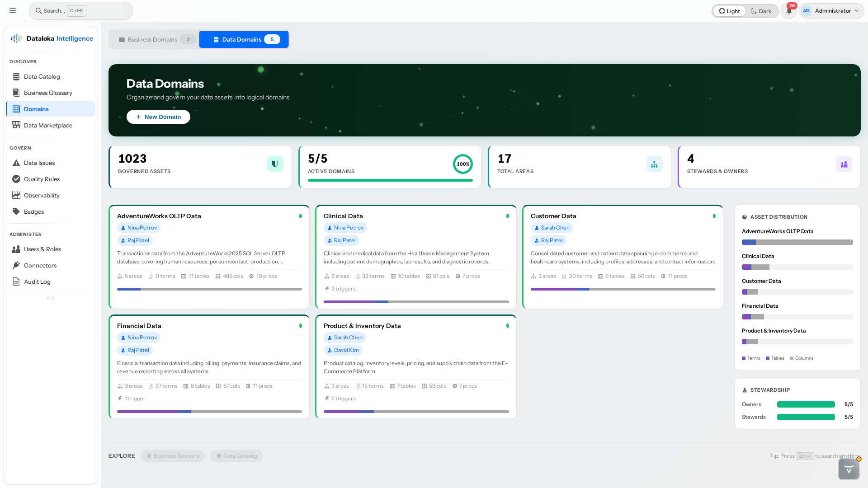Open the notifications bell
This screenshot has width=868, height=488.
tap(788, 10)
